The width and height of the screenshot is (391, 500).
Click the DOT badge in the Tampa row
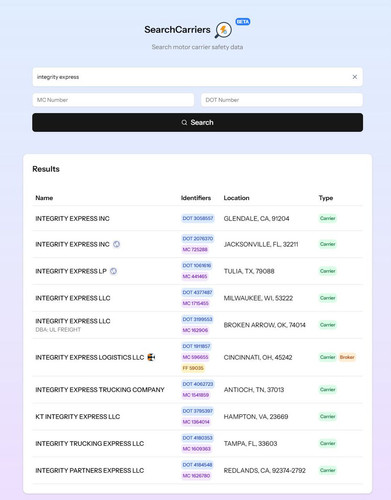click(x=197, y=438)
